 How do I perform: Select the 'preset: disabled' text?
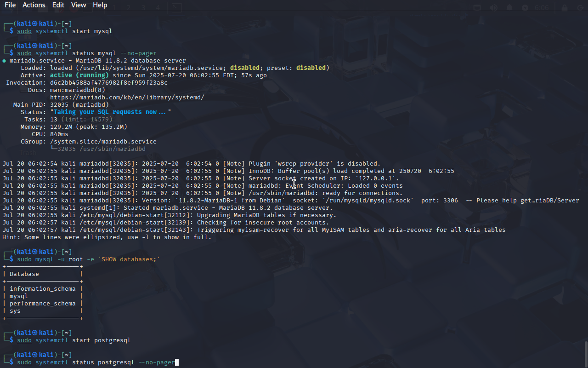tap(296, 68)
